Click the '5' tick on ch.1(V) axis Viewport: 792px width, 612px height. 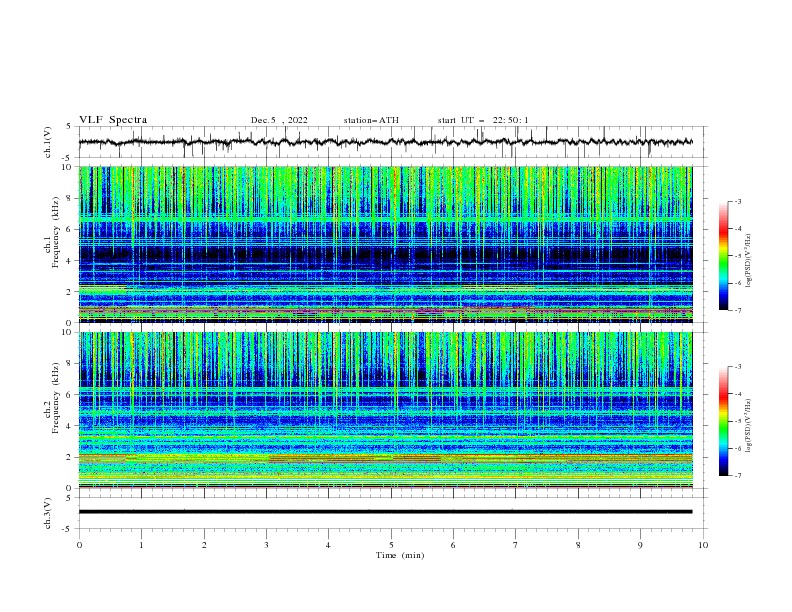tap(70, 127)
